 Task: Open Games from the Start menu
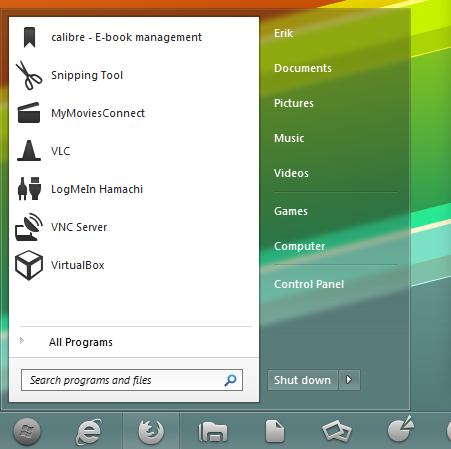click(291, 211)
